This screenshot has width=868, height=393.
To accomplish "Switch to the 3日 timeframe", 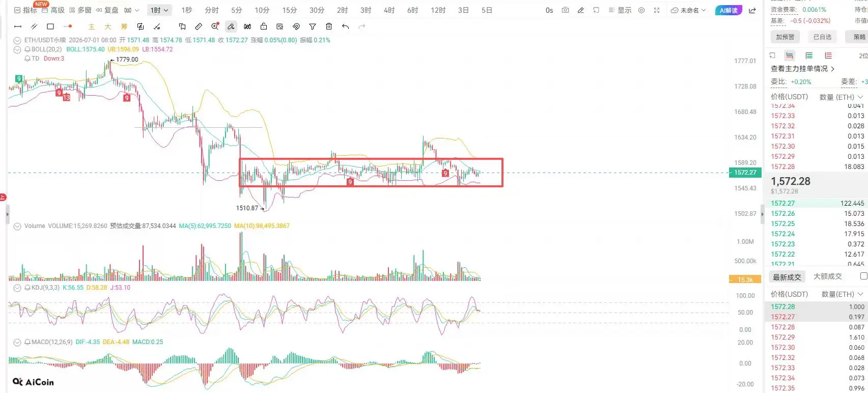I will 463,10.
